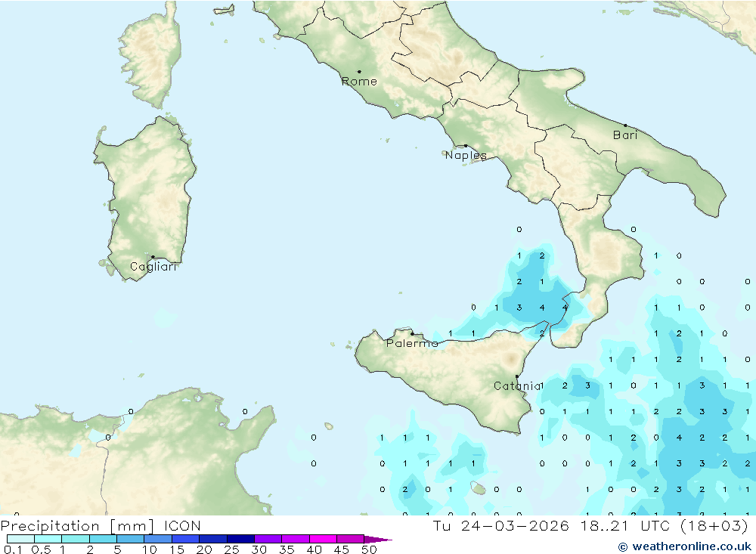
Task: Click the '(18+03)' forecast offset text
Action: click(x=714, y=525)
